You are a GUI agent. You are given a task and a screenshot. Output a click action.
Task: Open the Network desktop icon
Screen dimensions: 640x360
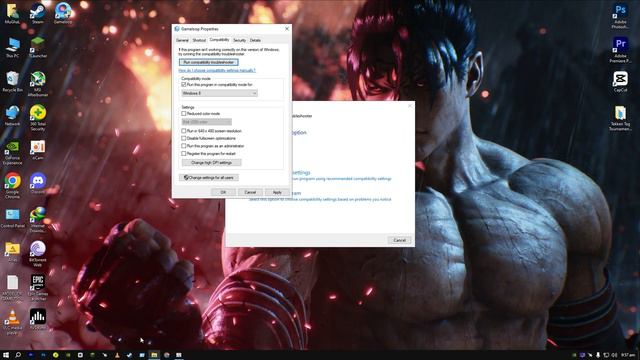pos(13,116)
